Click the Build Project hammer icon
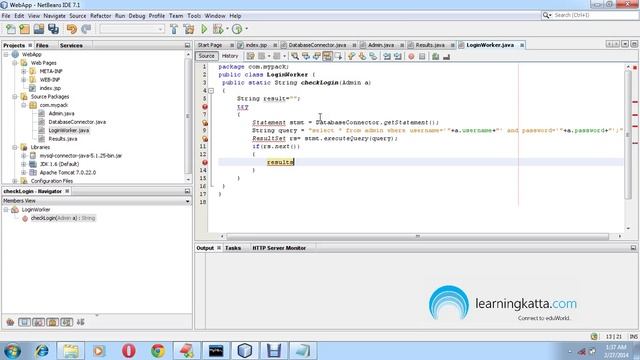The height and width of the screenshot is (360, 640). 174,29
